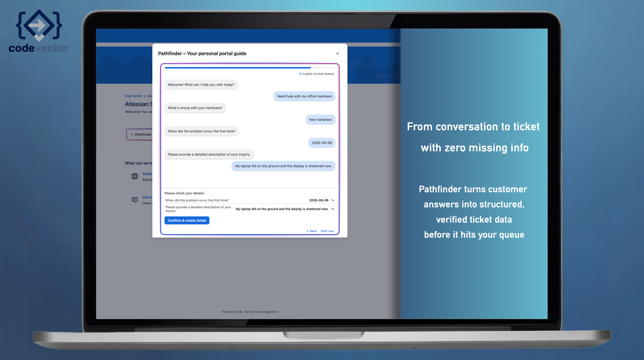Open the English (United States) language selector
644x360 pixels.
(x=316, y=74)
